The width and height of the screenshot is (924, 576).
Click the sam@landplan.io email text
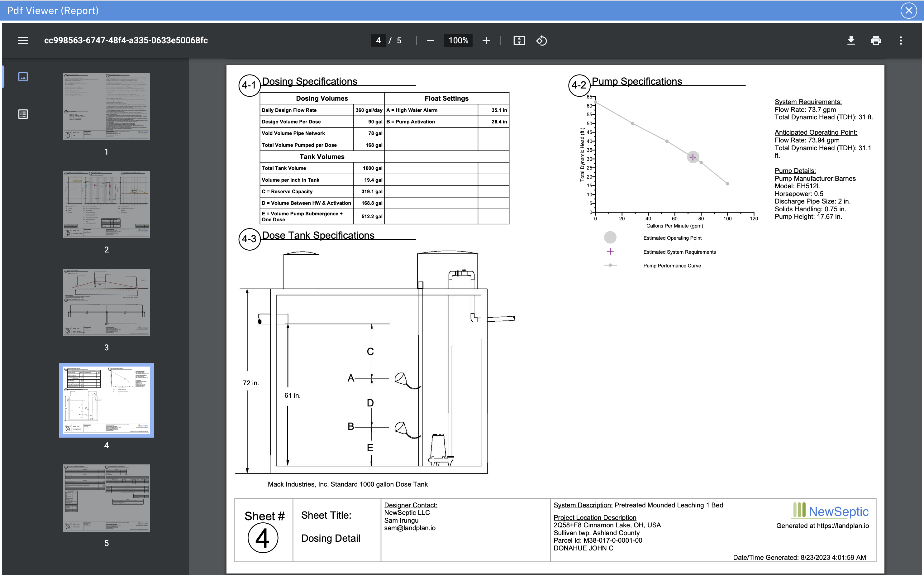[x=410, y=528]
